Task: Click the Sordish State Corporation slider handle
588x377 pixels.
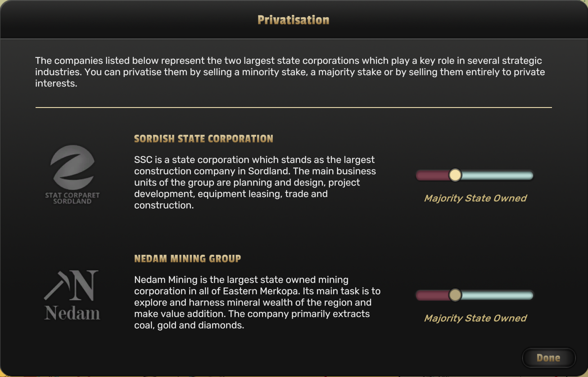Action: tap(455, 175)
